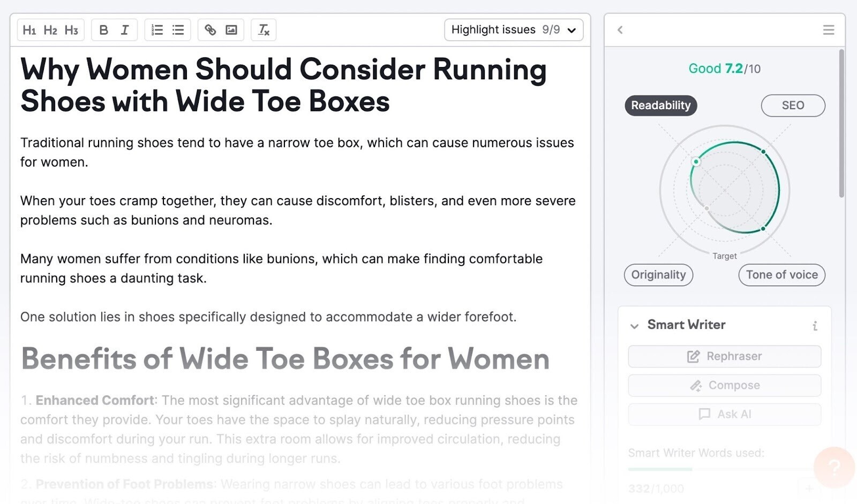Screen dimensions: 857x504
Task: Apply Heading 2 style
Action: point(50,30)
